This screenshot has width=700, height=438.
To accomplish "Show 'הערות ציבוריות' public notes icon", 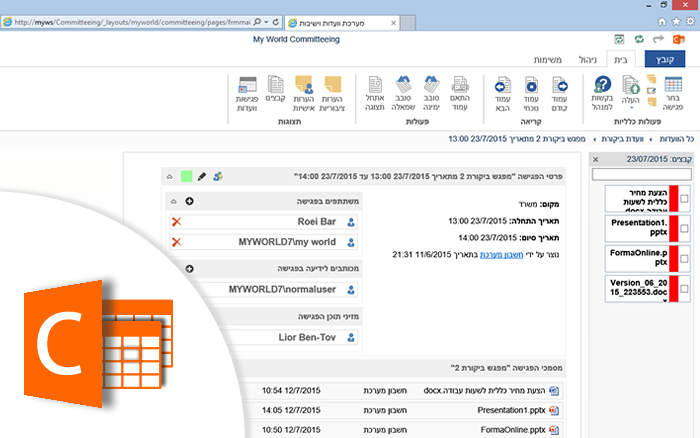I will pos(333,84).
